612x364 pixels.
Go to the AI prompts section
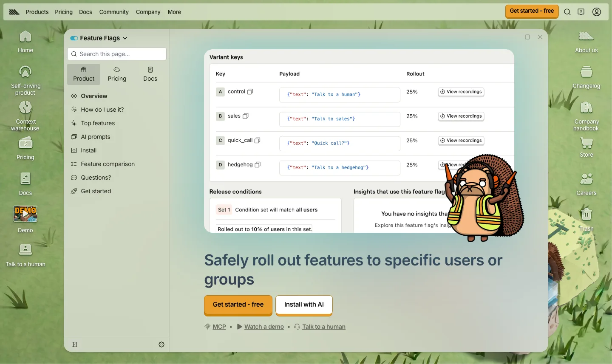(x=117, y=137)
